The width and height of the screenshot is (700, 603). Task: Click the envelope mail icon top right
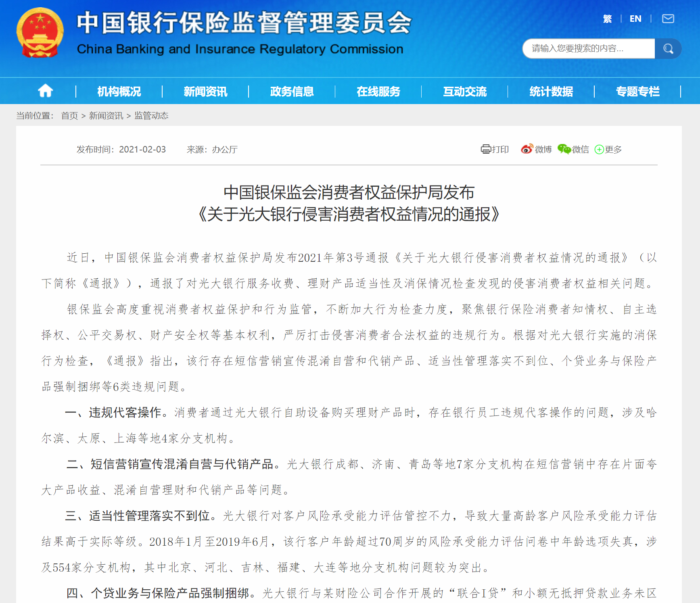tap(668, 19)
